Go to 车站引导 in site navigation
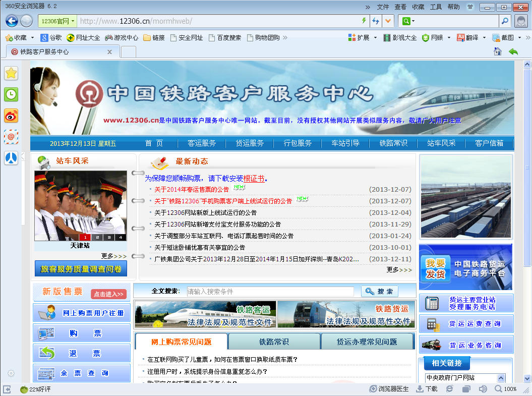 (345, 143)
